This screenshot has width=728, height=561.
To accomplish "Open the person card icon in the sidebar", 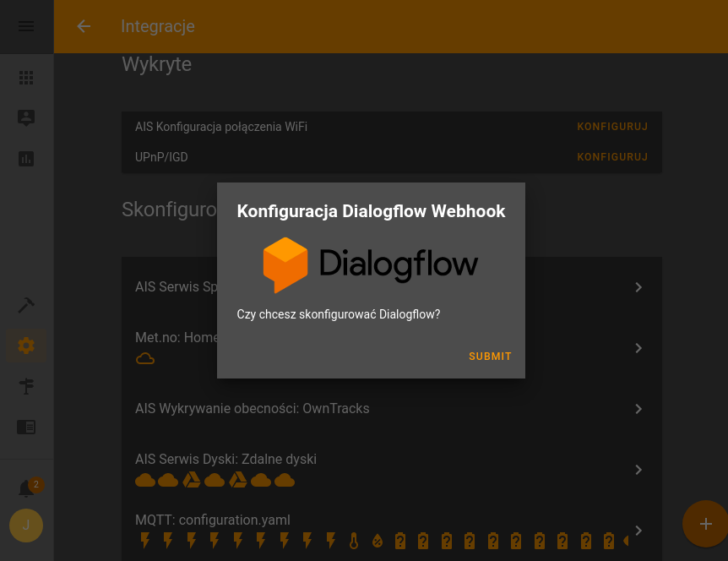I will click(26, 118).
